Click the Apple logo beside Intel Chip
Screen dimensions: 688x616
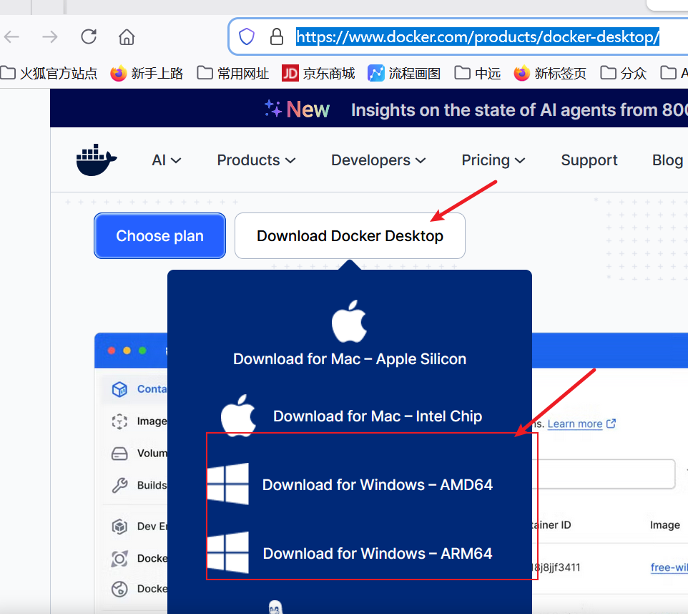238,416
